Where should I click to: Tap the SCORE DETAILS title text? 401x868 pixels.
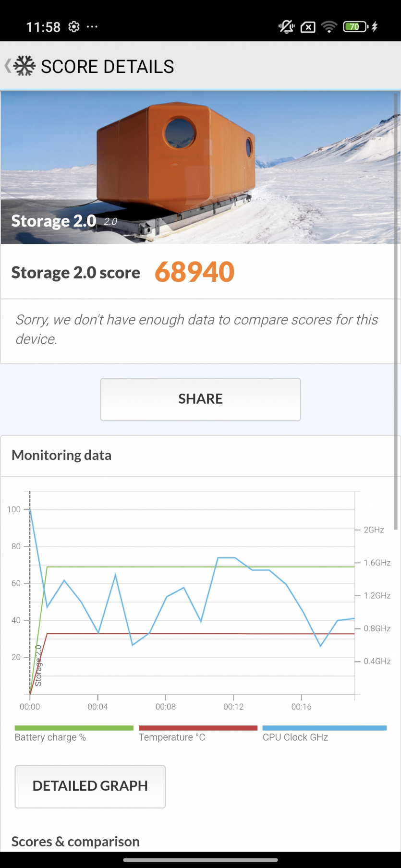click(108, 67)
